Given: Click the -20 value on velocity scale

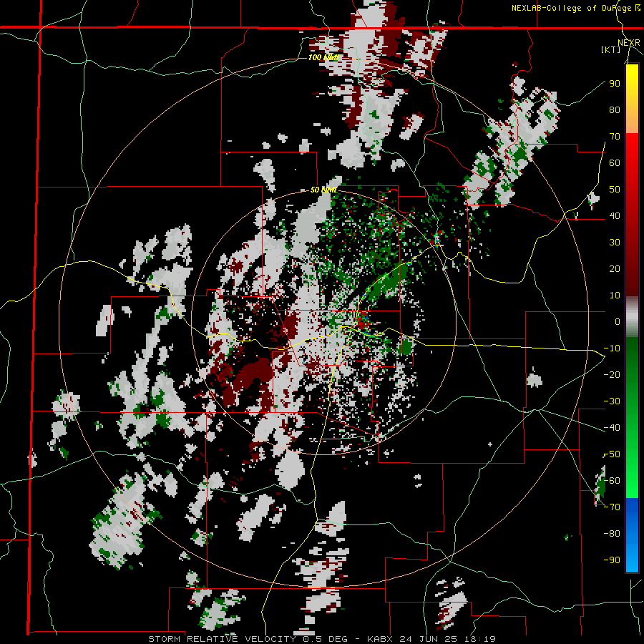Looking at the screenshot, I should pos(612,375).
